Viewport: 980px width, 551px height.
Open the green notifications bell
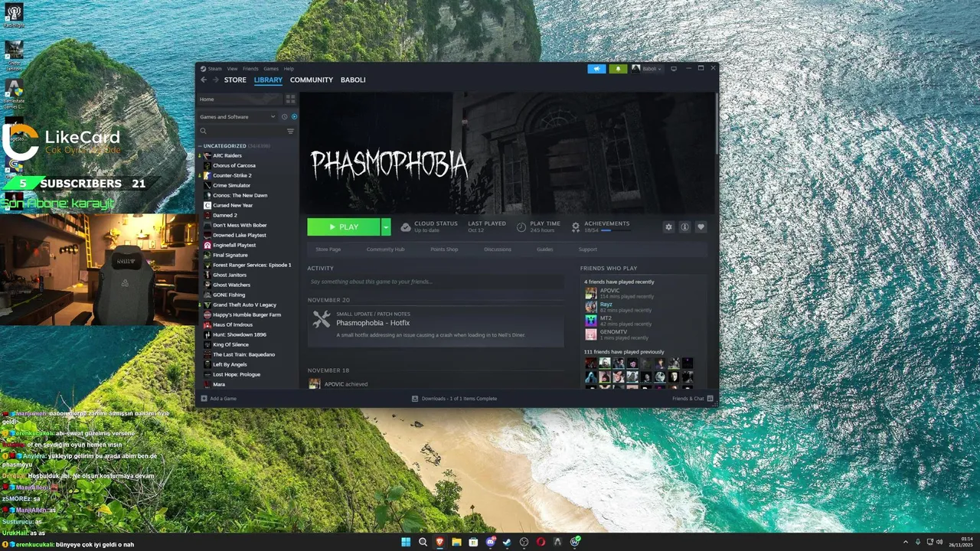point(618,69)
